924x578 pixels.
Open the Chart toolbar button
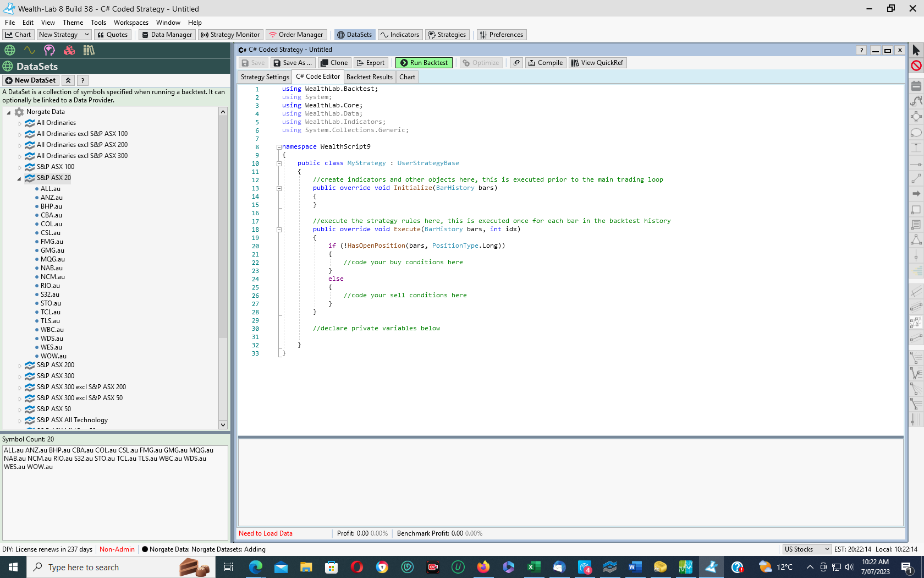coord(18,35)
